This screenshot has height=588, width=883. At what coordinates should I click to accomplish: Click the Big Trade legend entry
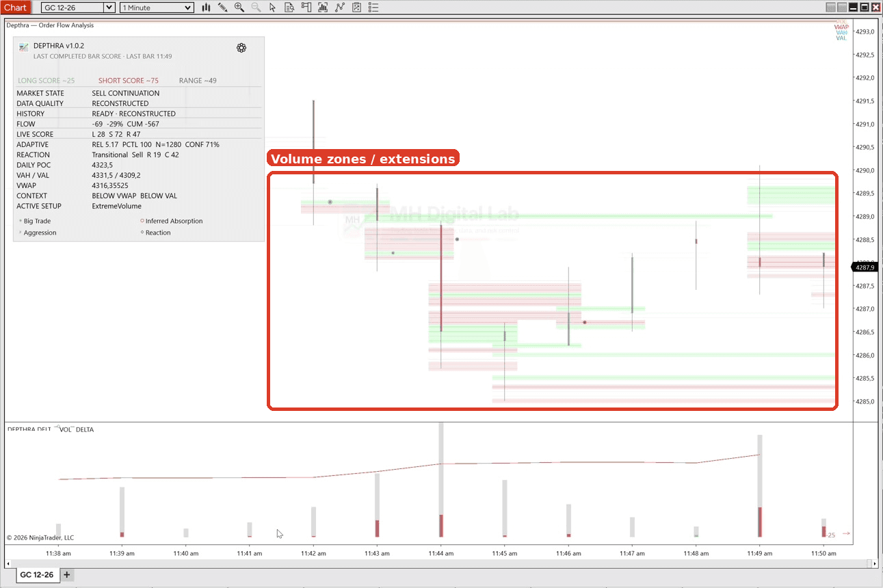pos(35,221)
